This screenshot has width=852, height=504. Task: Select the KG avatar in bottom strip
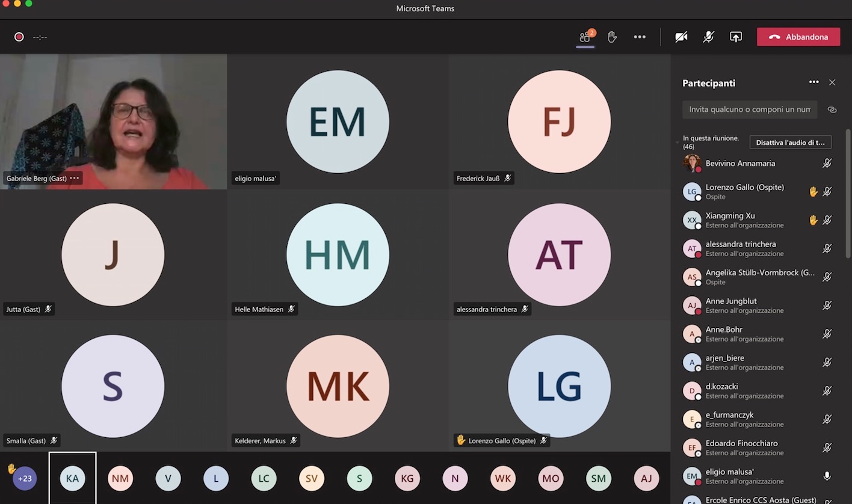click(407, 479)
